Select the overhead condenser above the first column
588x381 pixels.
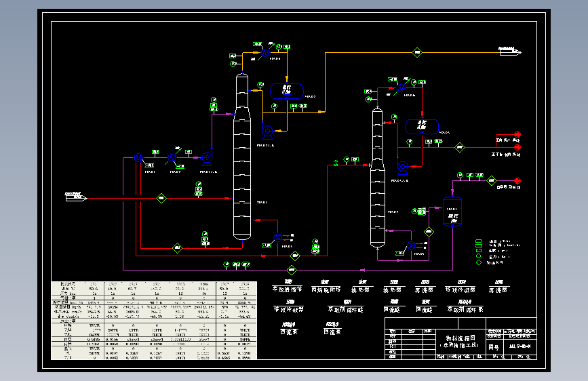coord(265,52)
